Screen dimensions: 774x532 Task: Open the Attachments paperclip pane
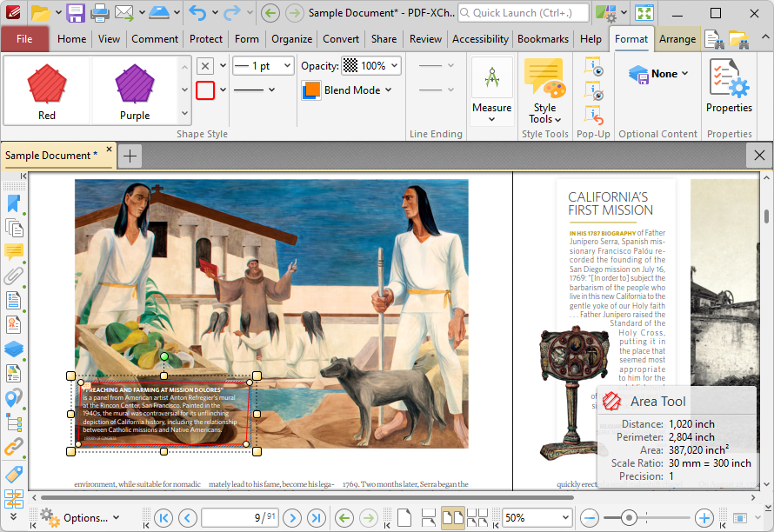(x=14, y=276)
